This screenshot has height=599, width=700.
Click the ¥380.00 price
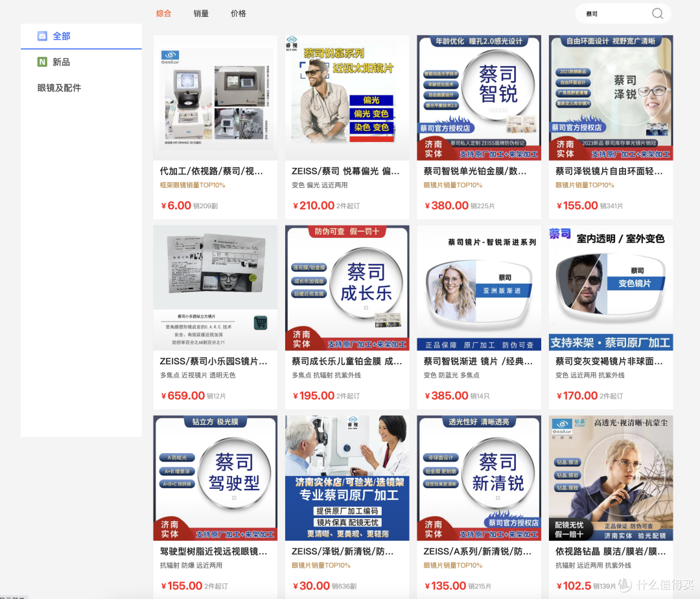[447, 206]
